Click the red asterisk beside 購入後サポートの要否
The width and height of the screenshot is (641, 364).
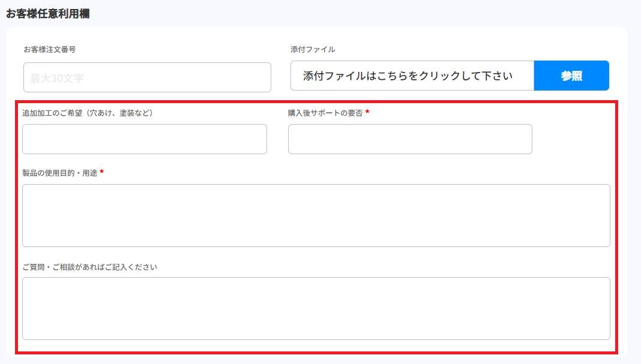point(367,112)
